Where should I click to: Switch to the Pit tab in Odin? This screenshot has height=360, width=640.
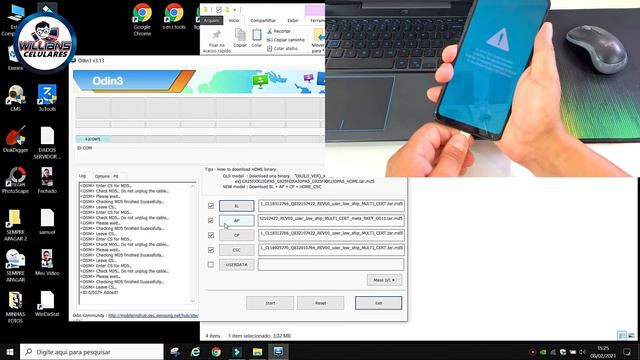pos(116,176)
